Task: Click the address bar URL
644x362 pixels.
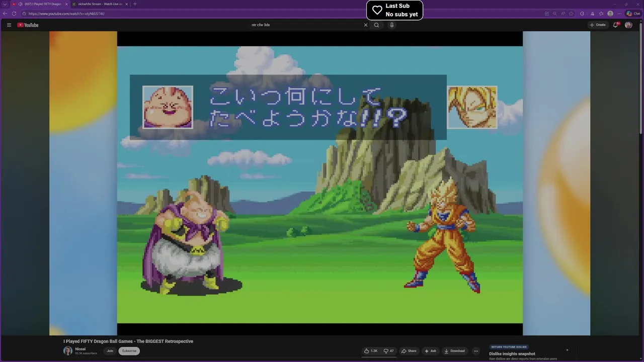Action: 66,14
